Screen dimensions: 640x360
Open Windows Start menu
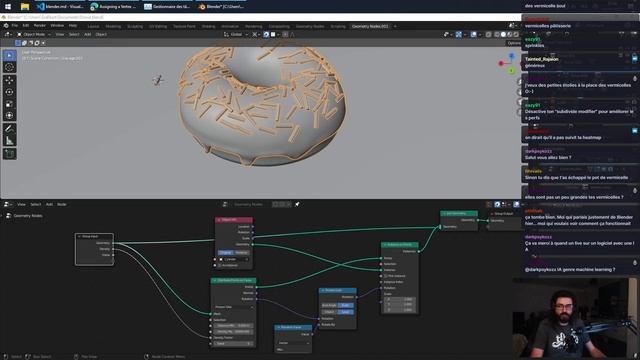8,7
